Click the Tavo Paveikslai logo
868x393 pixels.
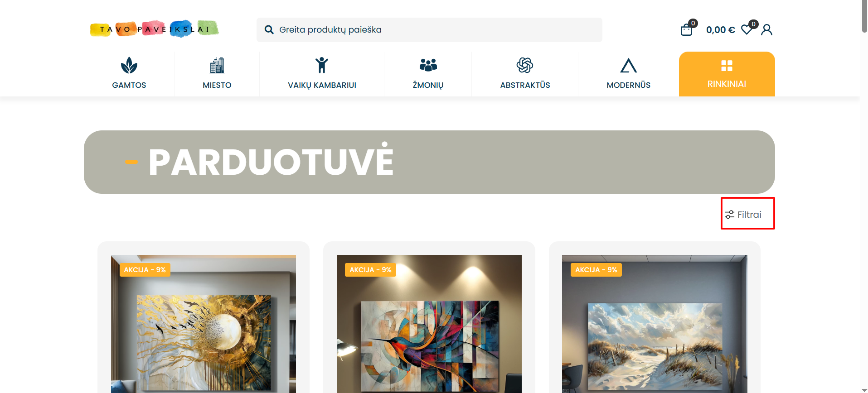point(155,29)
